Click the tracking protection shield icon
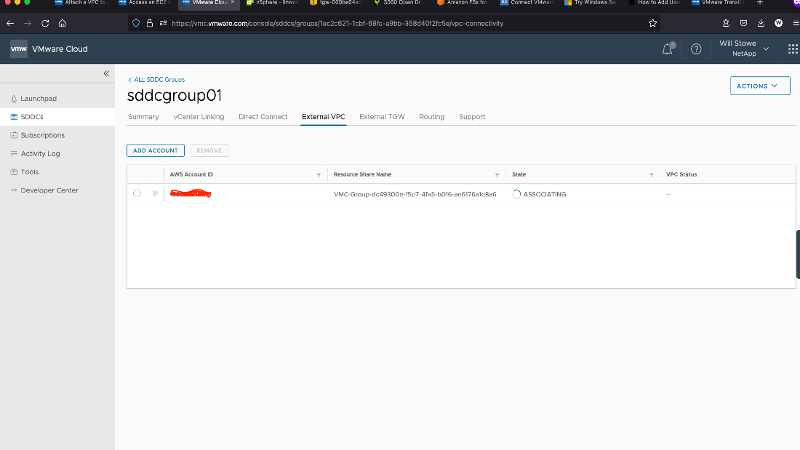800x450 pixels. pos(136,23)
